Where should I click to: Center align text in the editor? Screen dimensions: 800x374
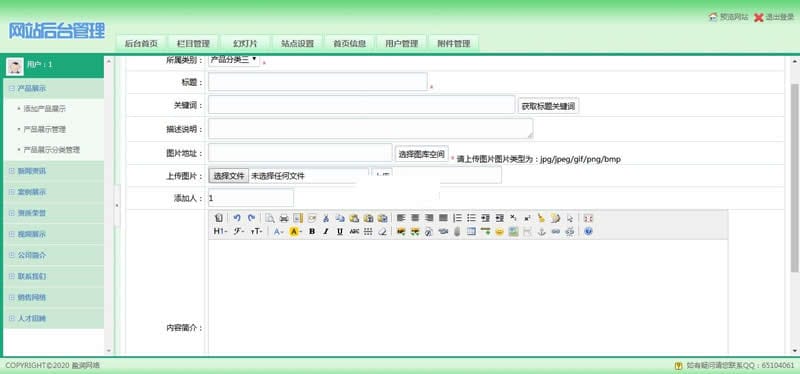pyautogui.click(x=415, y=218)
